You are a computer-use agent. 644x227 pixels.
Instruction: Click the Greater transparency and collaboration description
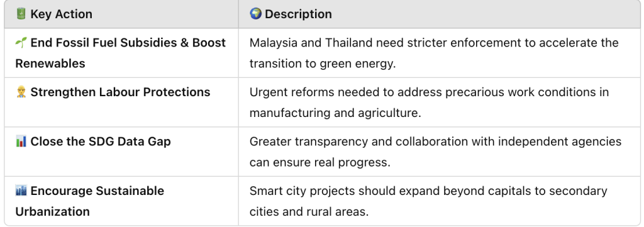click(435, 152)
